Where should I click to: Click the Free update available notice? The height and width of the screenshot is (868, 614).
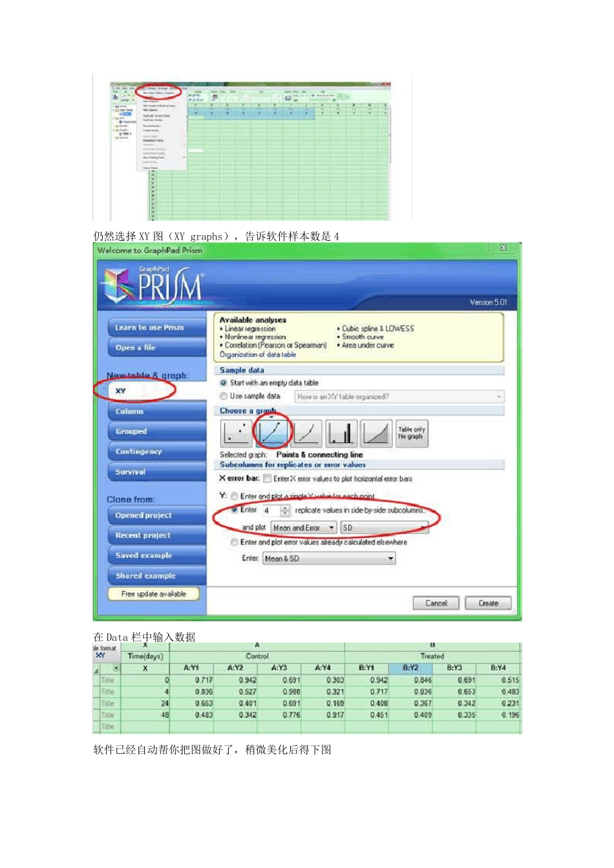click(x=154, y=594)
